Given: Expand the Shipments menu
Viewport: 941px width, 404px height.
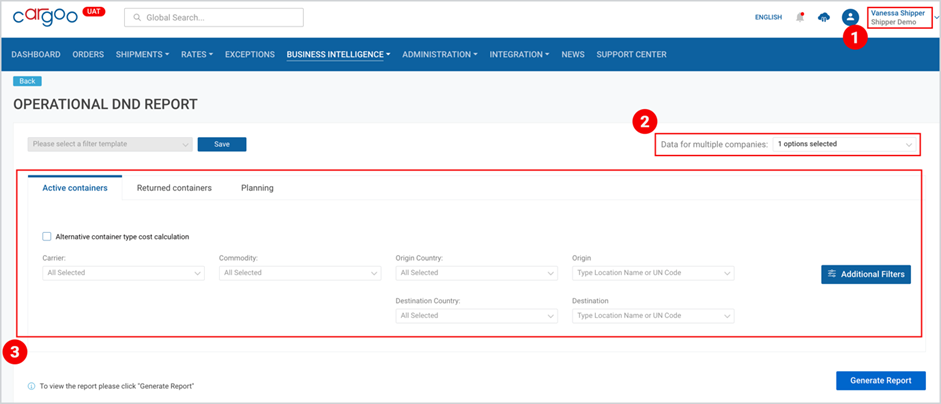Looking at the screenshot, I should (142, 54).
